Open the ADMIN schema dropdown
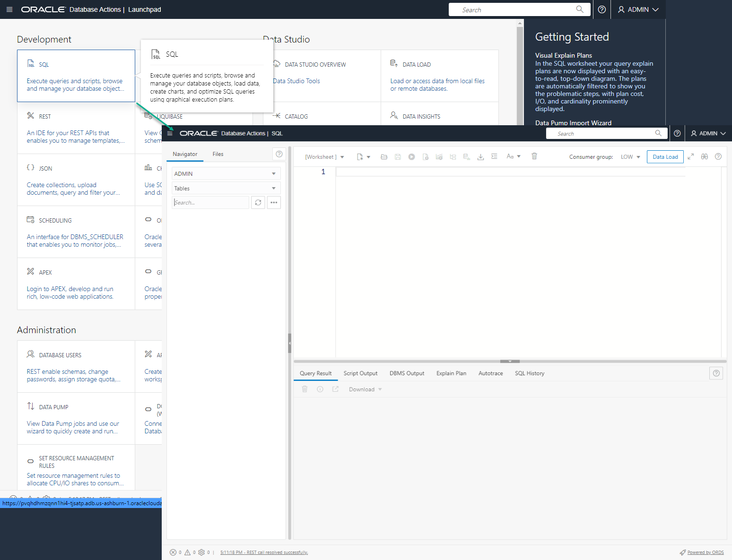This screenshot has width=732, height=560. point(226,173)
